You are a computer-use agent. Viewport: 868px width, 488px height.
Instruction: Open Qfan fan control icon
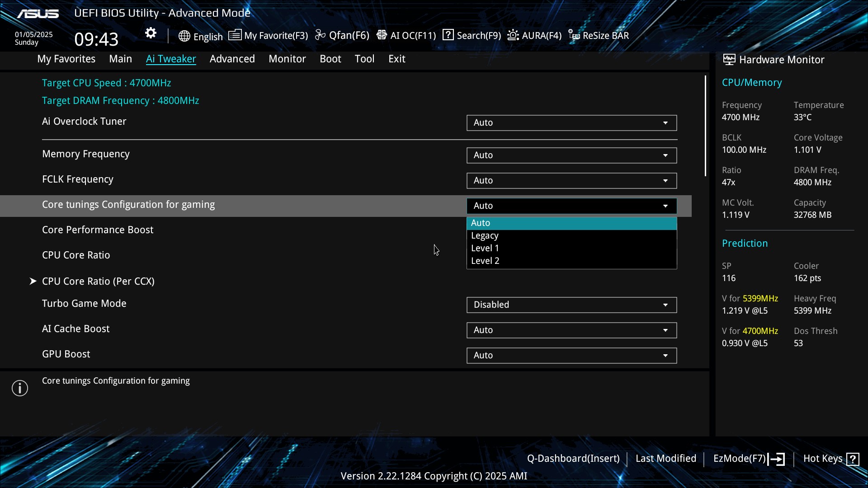click(320, 35)
